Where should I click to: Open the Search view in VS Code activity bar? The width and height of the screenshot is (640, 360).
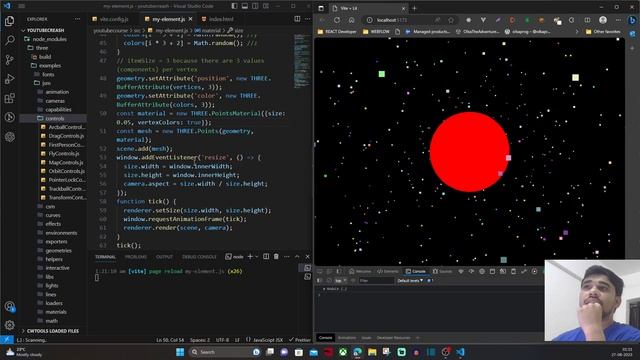pyautogui.click(x=9, y=40)
